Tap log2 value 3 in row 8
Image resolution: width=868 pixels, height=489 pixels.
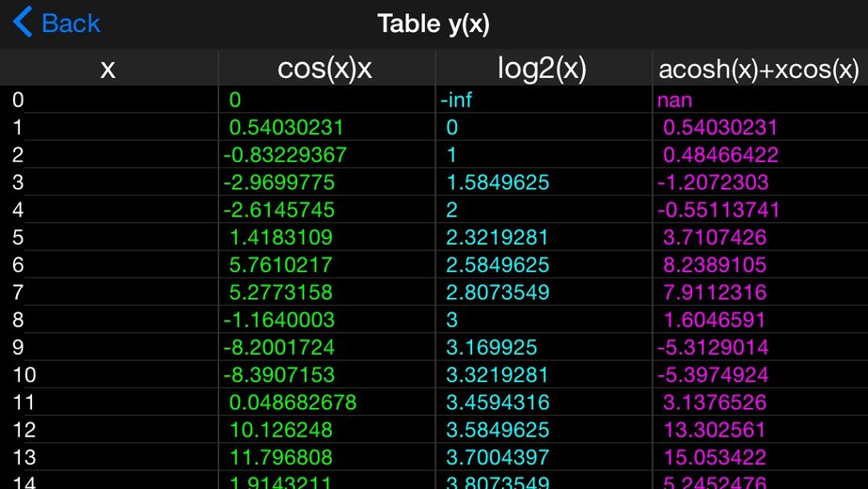click(452, 320)
